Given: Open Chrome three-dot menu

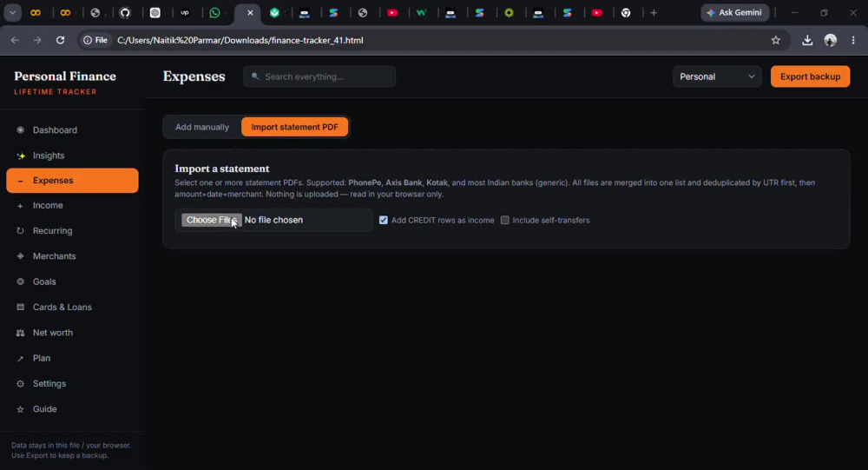Looking at the screenshot, I should click(x=853, y=40).
